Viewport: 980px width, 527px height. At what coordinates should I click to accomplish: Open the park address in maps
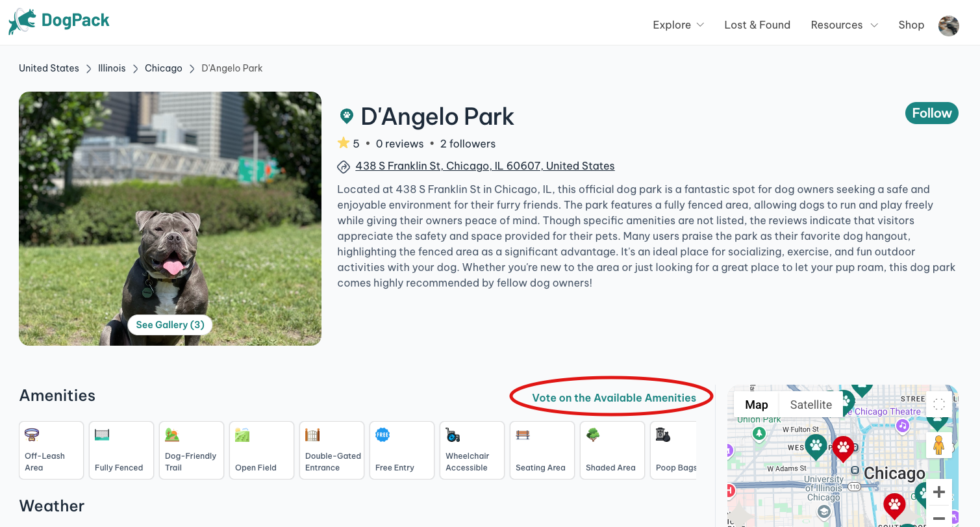pos(484,166)
